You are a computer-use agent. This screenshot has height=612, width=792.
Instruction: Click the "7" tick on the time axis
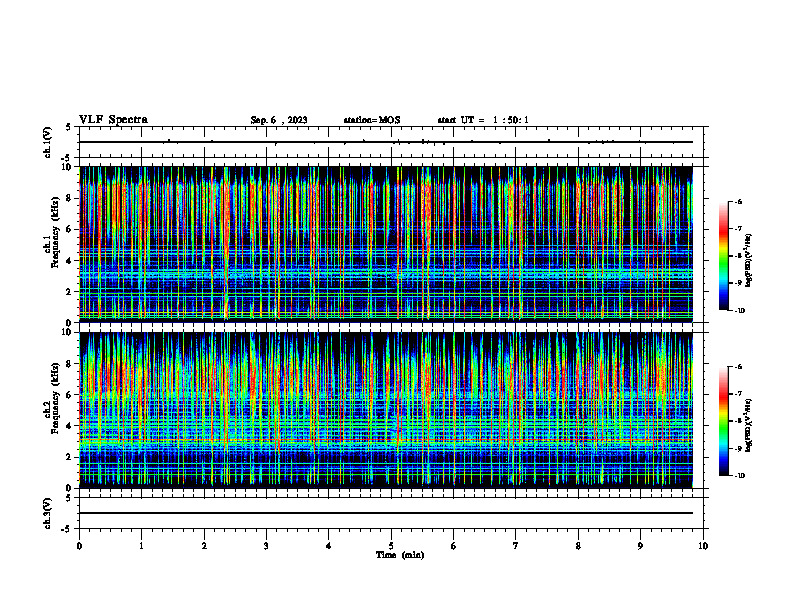pyautogui.click(x=516, y=546)
